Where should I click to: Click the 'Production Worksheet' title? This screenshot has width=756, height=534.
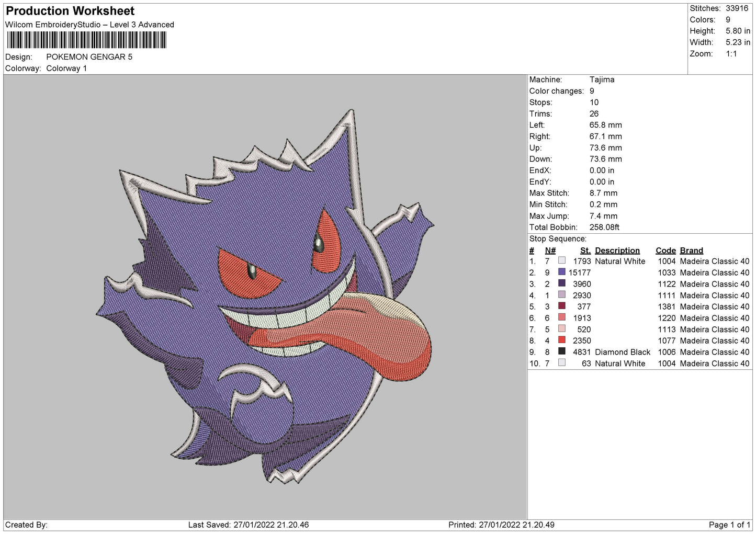click(x=70, y=11)
